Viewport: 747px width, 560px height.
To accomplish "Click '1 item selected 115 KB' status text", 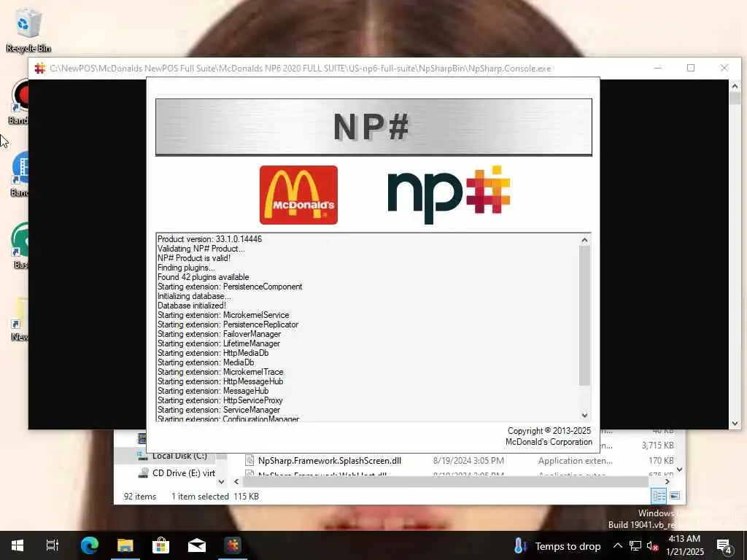I will (215, 496).
